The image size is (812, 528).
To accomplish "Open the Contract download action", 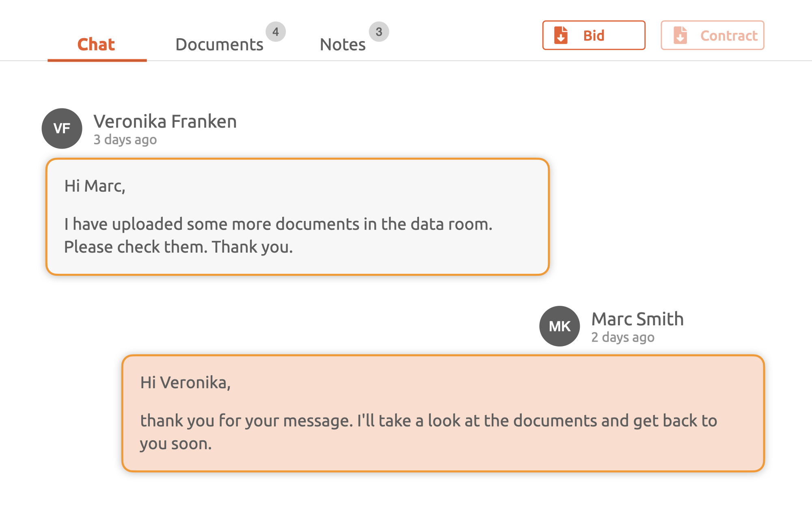I will pos(712,35).
